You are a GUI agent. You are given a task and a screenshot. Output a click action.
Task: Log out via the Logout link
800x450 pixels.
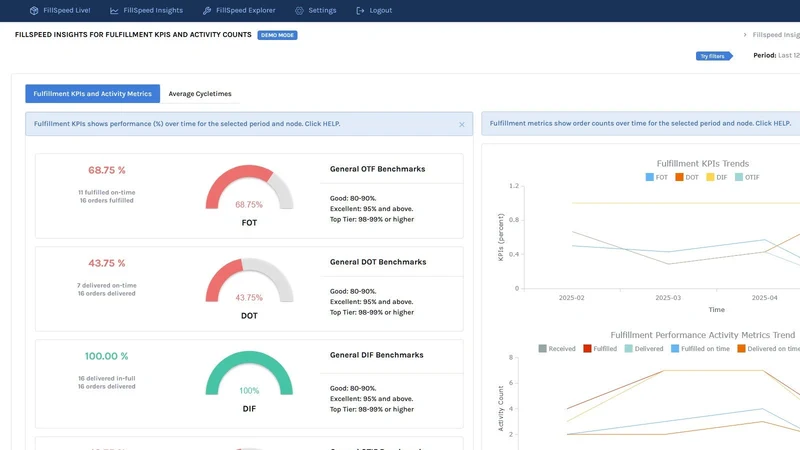[x=374, y=10]
